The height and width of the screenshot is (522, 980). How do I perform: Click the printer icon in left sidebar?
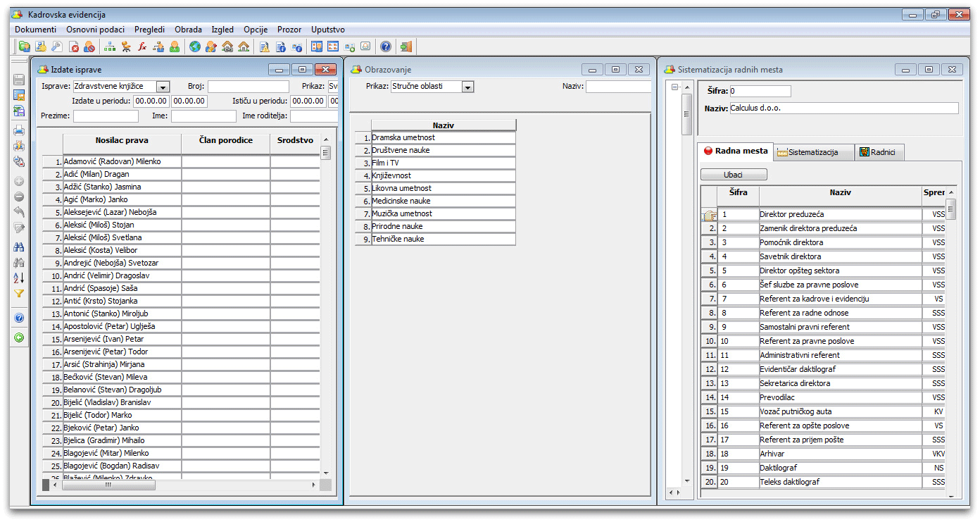[x=19, y=130]
